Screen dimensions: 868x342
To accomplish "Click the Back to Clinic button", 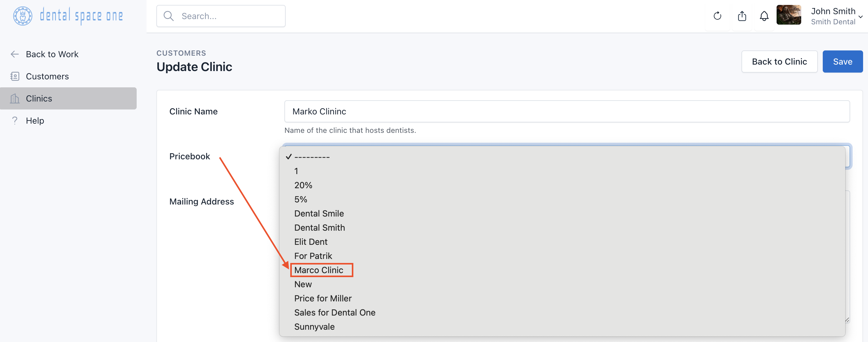I will tap(779, 61).
